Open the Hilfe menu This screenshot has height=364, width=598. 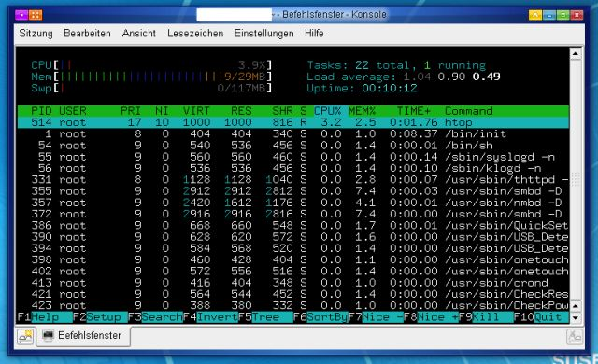coord(314,34)
